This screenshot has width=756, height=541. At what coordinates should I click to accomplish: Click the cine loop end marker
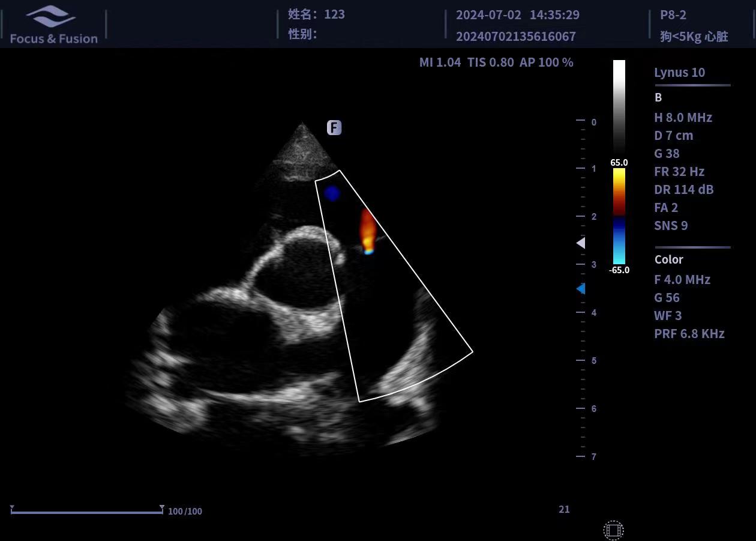click(161, 509)
